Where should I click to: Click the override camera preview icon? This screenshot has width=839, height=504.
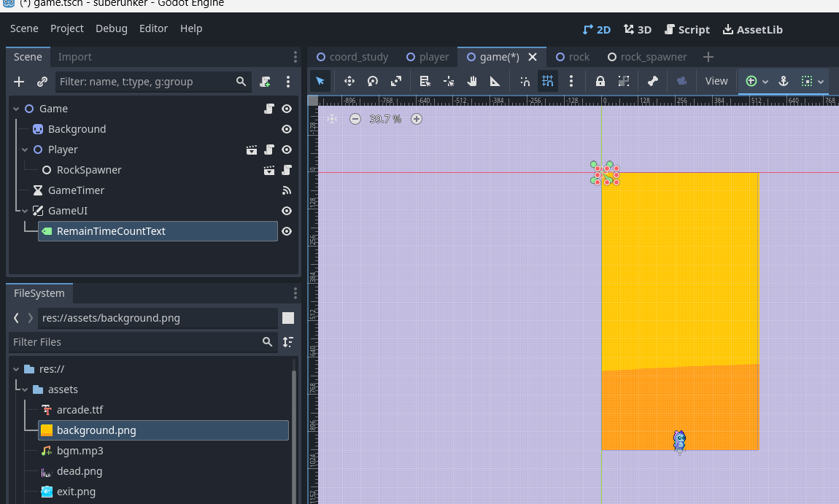pos(681,81)
